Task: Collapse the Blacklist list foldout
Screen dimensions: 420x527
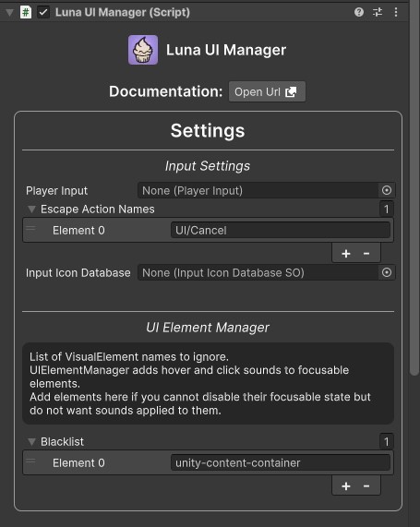Action: click(x=31, y=442)
